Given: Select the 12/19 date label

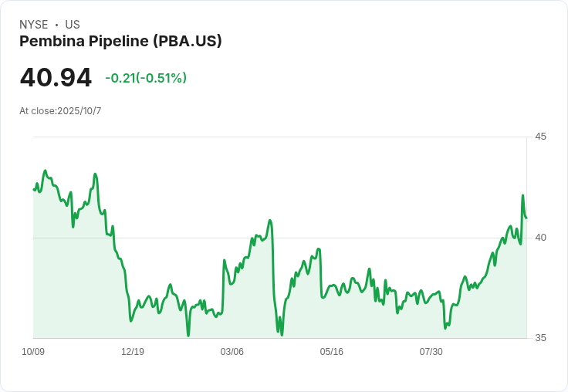Looking at the screenshot, I should 133,352.
